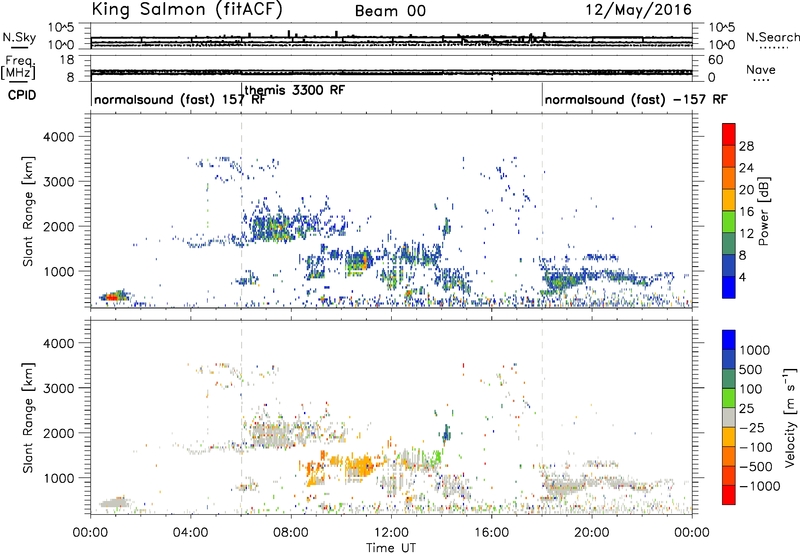The image size is (800, 554).
Task: Select the "themis 3300 RF" CPID entry
Action: [295, 90]
